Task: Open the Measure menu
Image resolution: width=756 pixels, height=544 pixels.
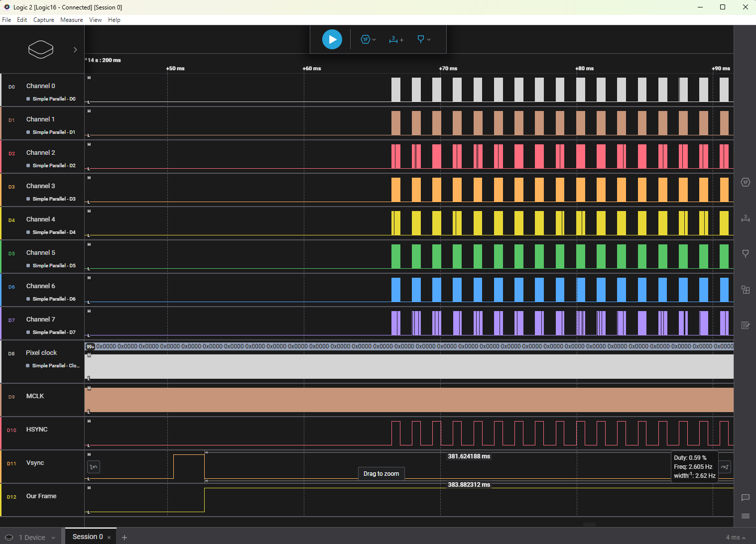Action: coord(72,20)
